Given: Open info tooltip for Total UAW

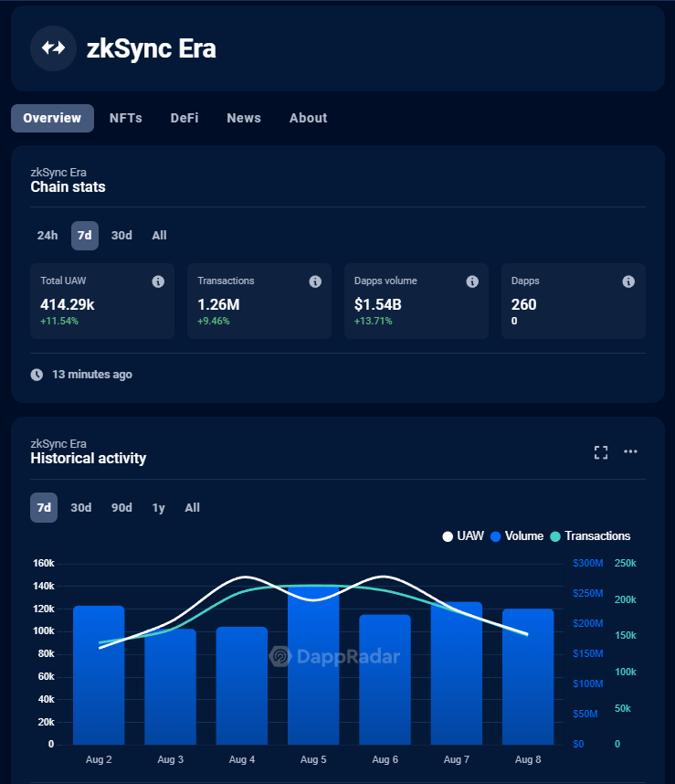Looking at the screenshot, I should coord(158,281).
